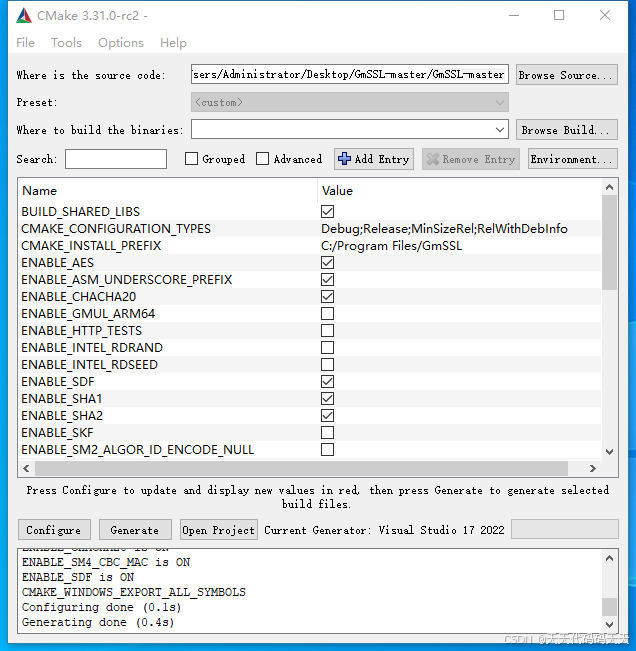Focus the Search input field
The image size is (636, 651).
click(x=116, y=159)
